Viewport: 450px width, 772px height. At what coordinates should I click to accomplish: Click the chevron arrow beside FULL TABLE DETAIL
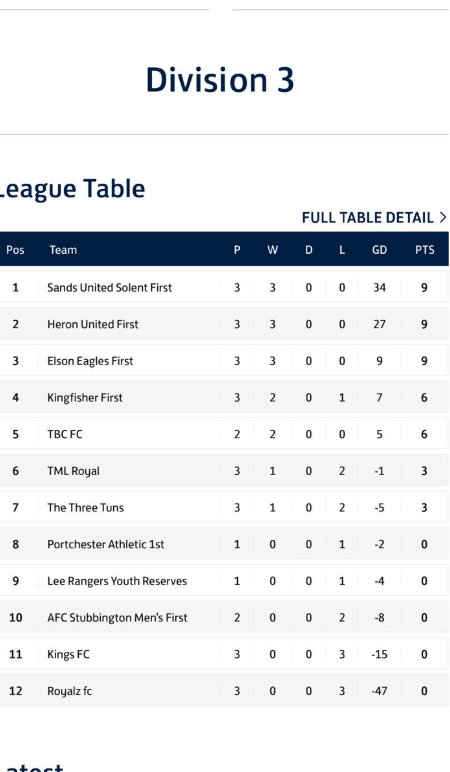click(443, 218)
